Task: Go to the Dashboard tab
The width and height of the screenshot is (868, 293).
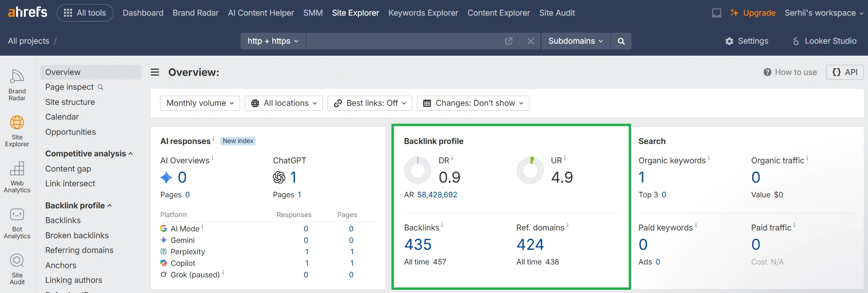Action: click(143, 13)
